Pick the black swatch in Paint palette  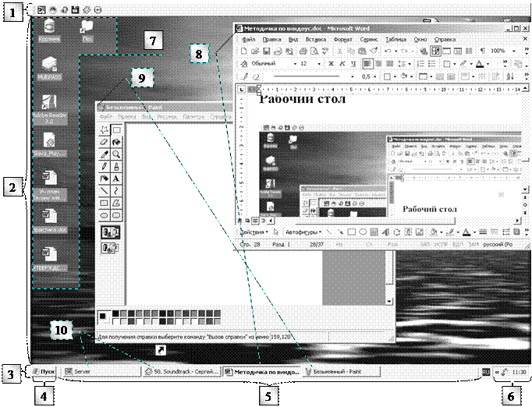pos(115,313)
